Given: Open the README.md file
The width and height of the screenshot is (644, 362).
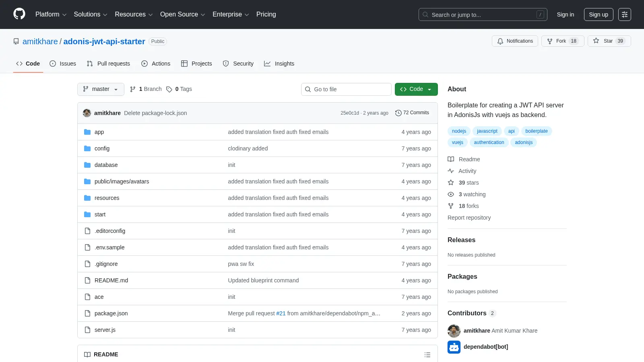Looking at the screenshot, I should (x=111, y=280).
